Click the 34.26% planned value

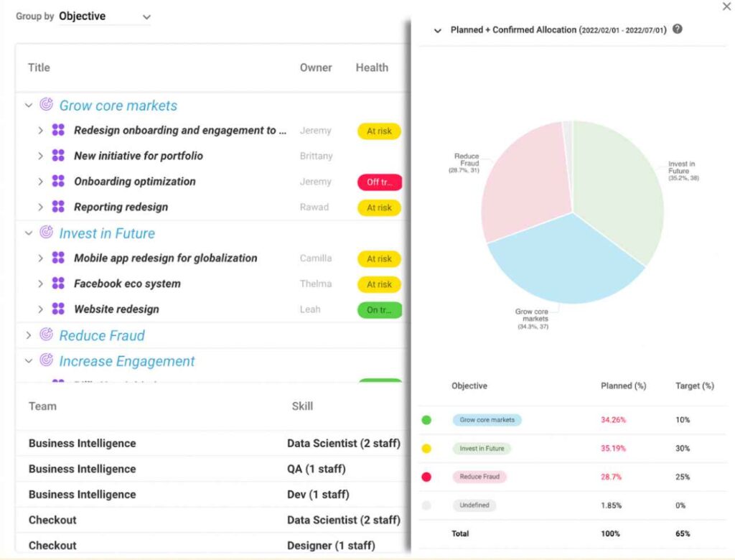[613, 420]
